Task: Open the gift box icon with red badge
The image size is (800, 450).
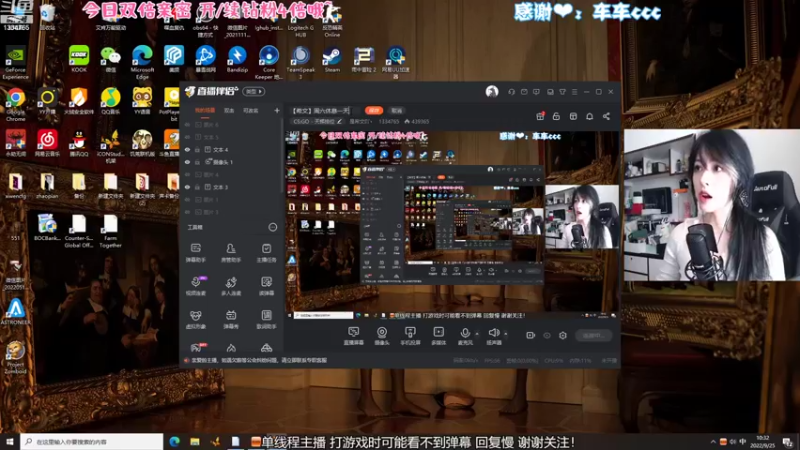Action: click(540, 116)
